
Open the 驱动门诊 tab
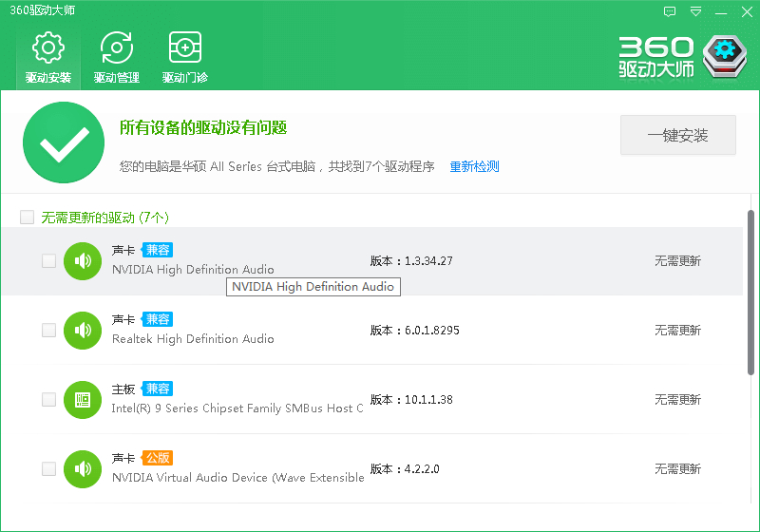pyautogui.click(x=184, y=58)
